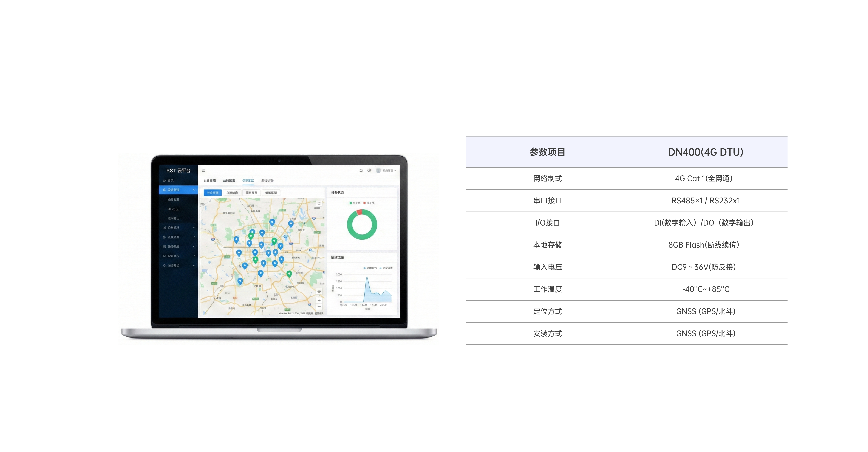The width and height of the screenshot is (868, 452).
Task: Click the 'RS485×1 / RS232x1' cell
Action: tap(706, 201)
